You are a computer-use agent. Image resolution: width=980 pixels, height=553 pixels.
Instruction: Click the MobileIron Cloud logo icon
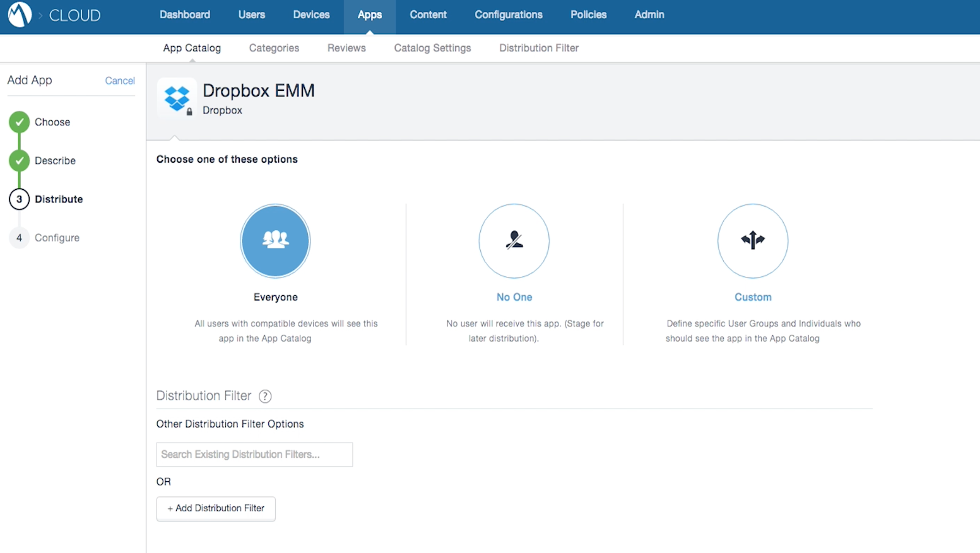coord(20,15)
